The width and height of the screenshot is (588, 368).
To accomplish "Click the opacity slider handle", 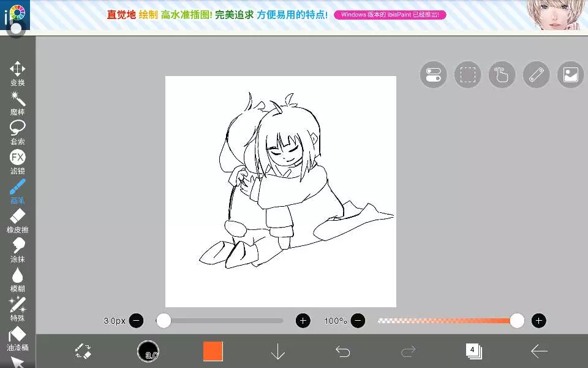I will (x=517, y=321).
